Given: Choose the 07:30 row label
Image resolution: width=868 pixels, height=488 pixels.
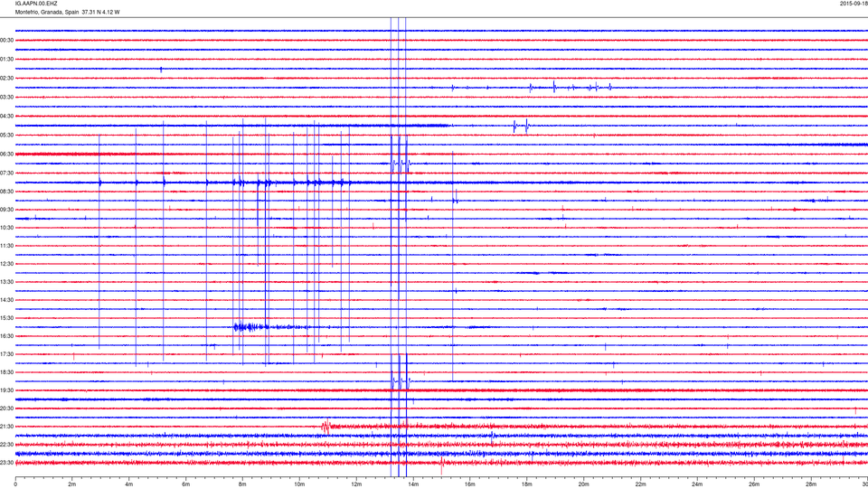Looking at the screenshot, I should pos(6,173).
